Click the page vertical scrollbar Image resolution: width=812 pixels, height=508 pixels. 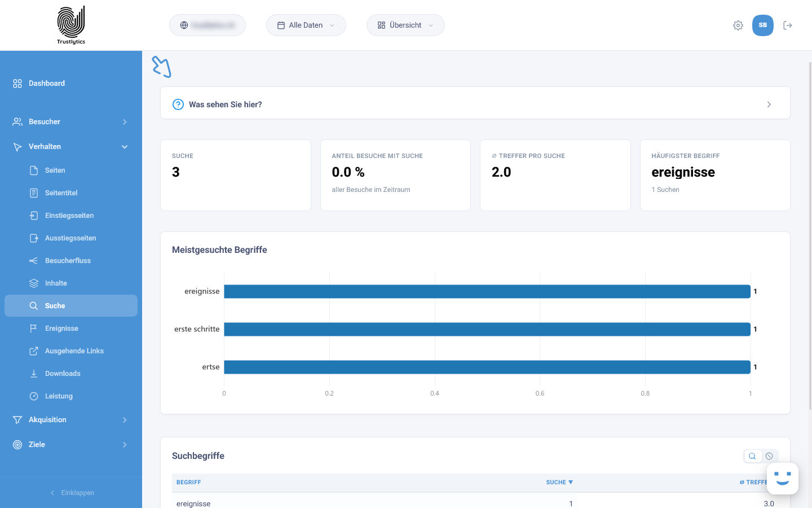point(810,234)
